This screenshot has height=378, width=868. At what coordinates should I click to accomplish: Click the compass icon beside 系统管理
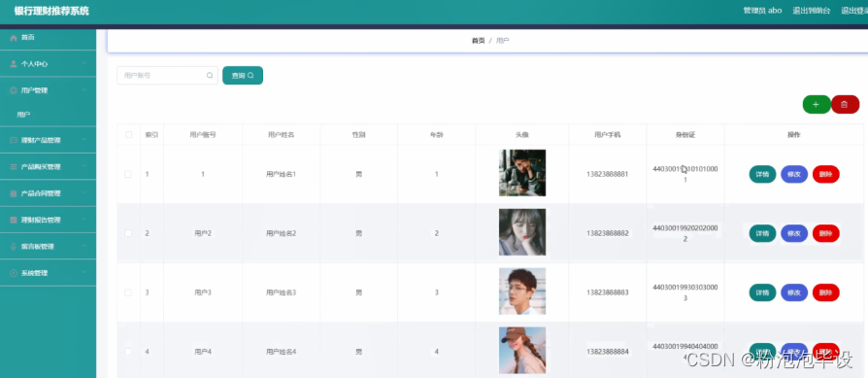coord(14,273)
